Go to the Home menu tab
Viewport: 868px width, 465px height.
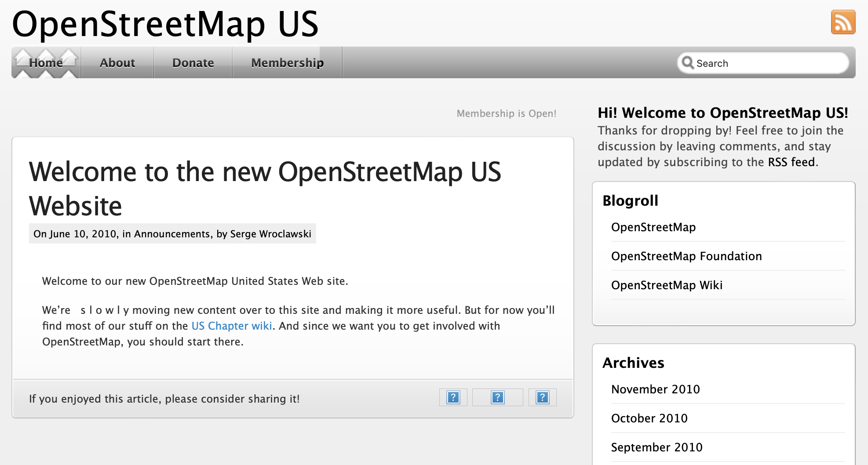tap(46, 62)
